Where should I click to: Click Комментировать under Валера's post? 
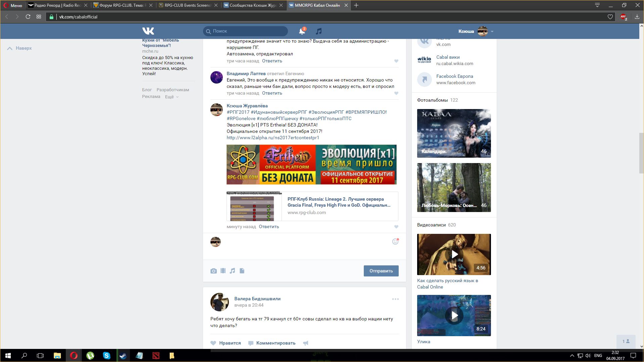[x=272, y=343]
